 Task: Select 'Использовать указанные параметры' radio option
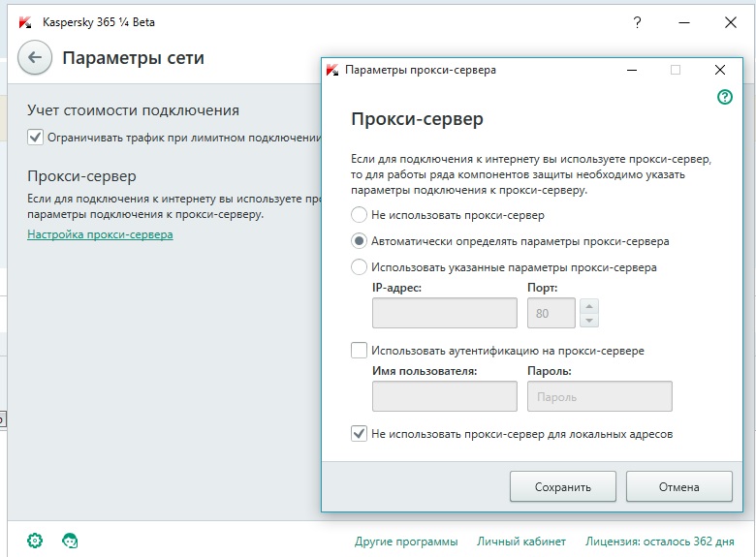coord(359,267)
